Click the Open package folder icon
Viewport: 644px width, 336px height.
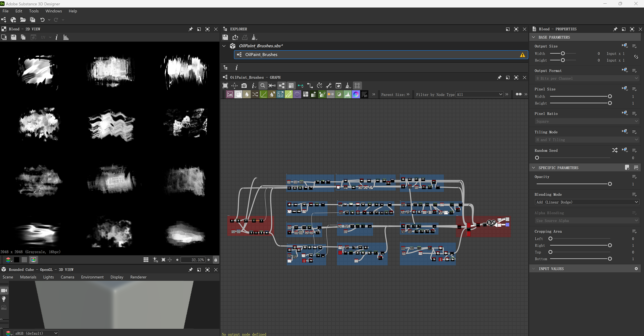(23, 20)
